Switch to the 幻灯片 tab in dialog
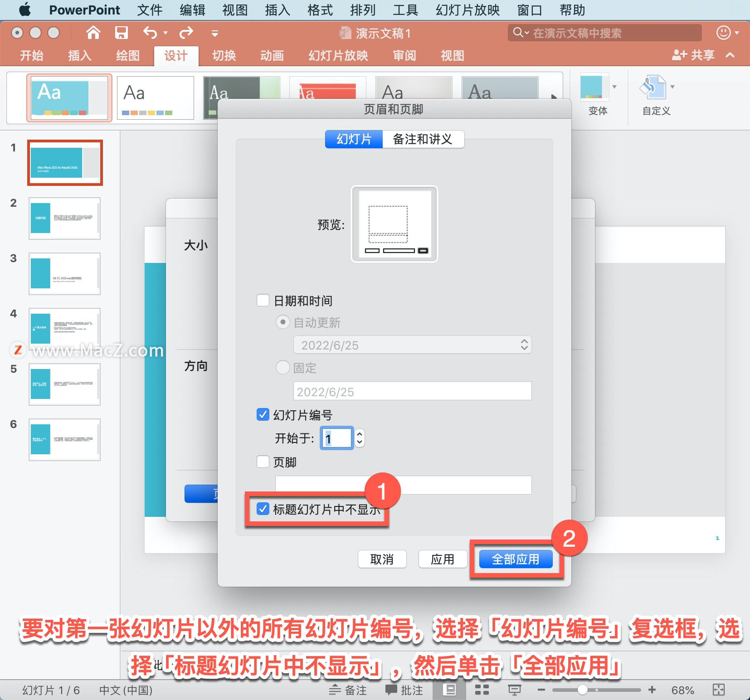The image size is (750, 700). [354, 139]
